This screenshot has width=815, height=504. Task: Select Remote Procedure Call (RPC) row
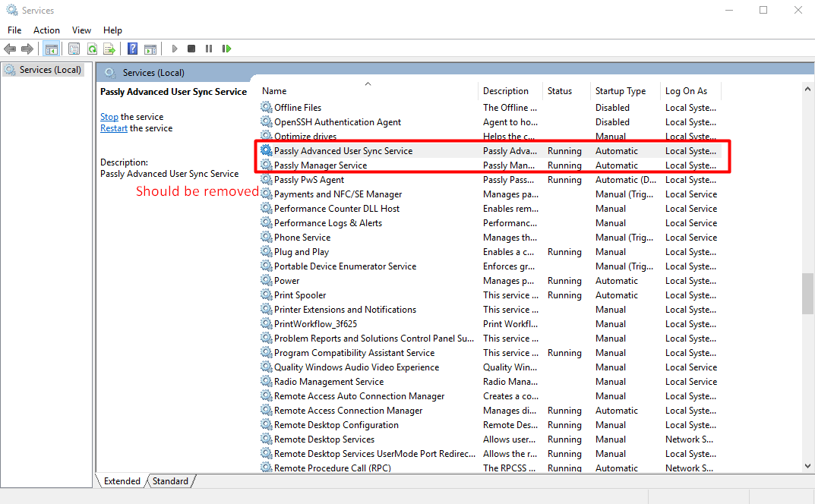(490, 468)
